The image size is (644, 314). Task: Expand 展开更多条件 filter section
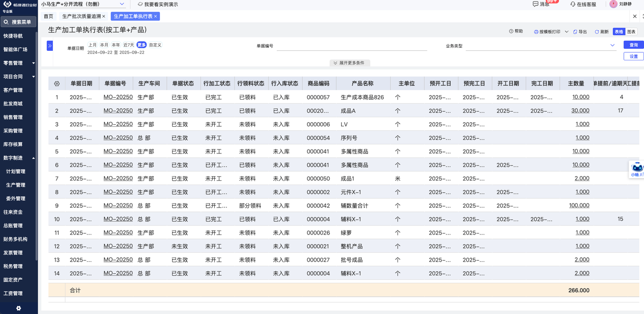click(x=350, y=63)
